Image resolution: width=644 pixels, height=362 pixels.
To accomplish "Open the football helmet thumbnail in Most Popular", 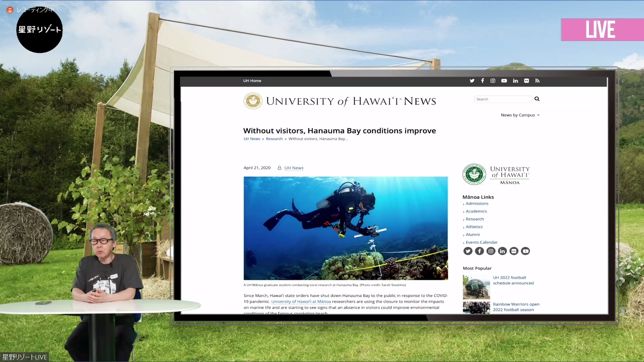I will point(476,287).
